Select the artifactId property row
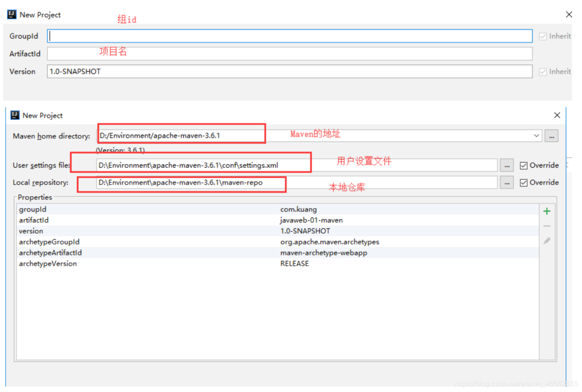 coord(278,220)
